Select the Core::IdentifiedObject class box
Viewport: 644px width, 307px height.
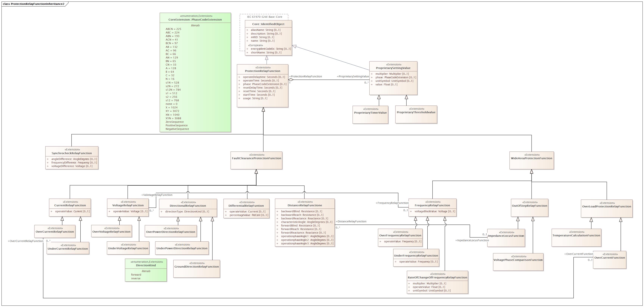point(268,38)
